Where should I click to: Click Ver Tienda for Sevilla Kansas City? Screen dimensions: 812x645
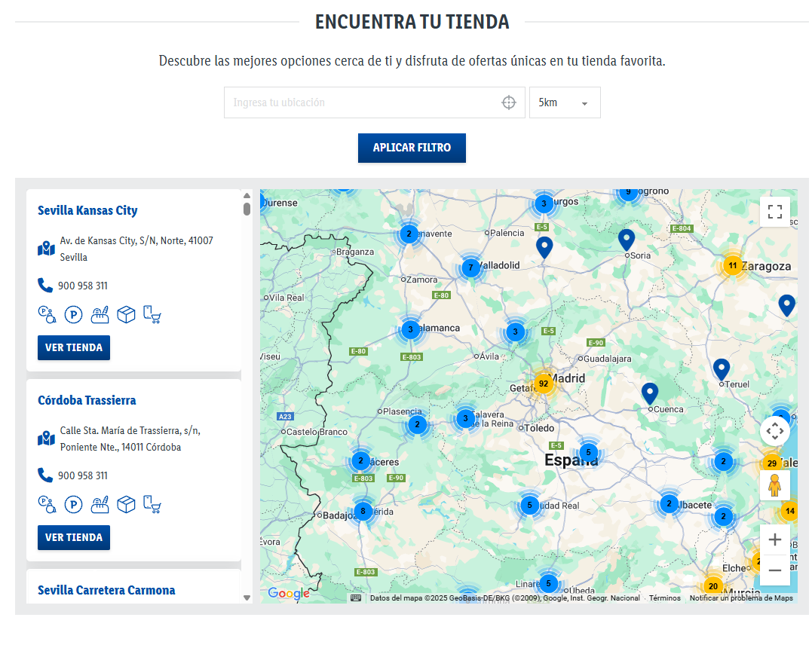click(x=74, y=347)
